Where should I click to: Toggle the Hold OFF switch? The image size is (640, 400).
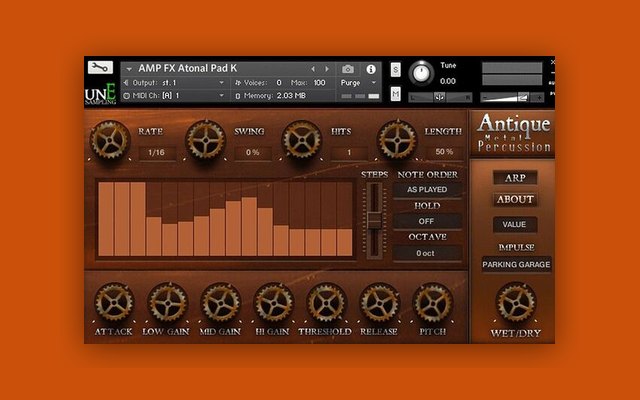427,221
